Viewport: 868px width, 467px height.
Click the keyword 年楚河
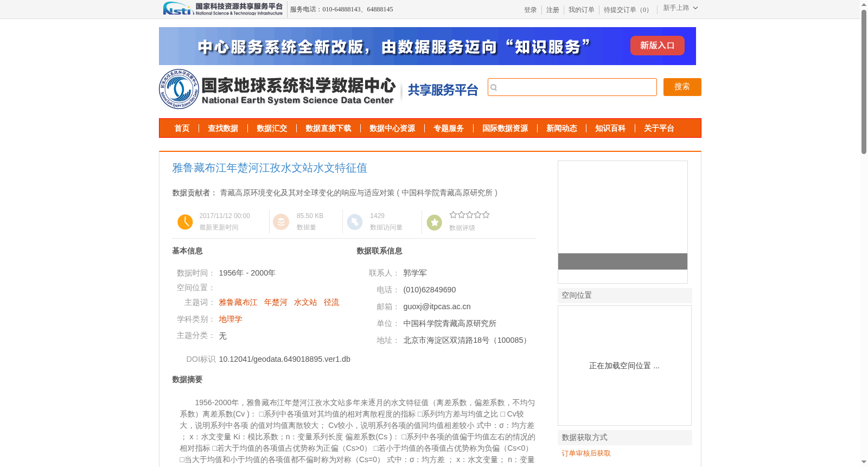[276, 303]
